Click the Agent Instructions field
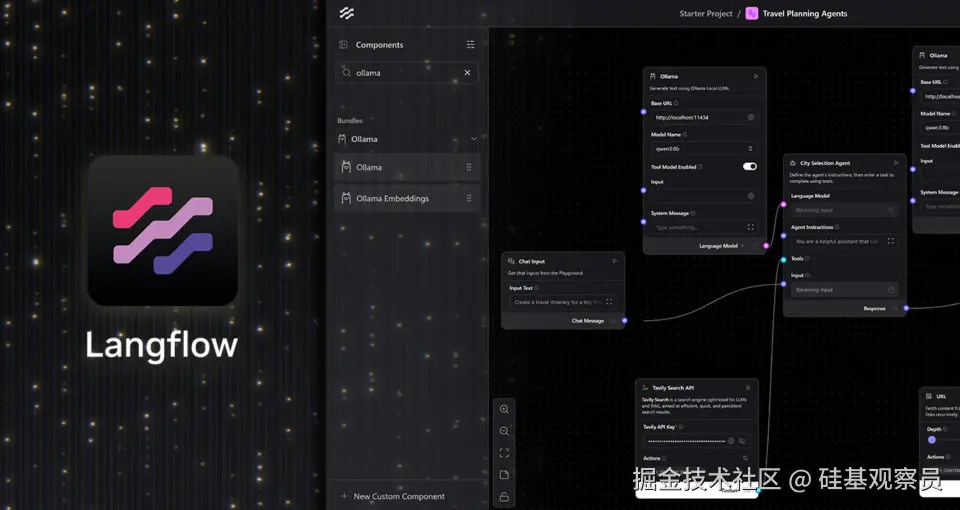The image size is (960, 510). (844, 241)
